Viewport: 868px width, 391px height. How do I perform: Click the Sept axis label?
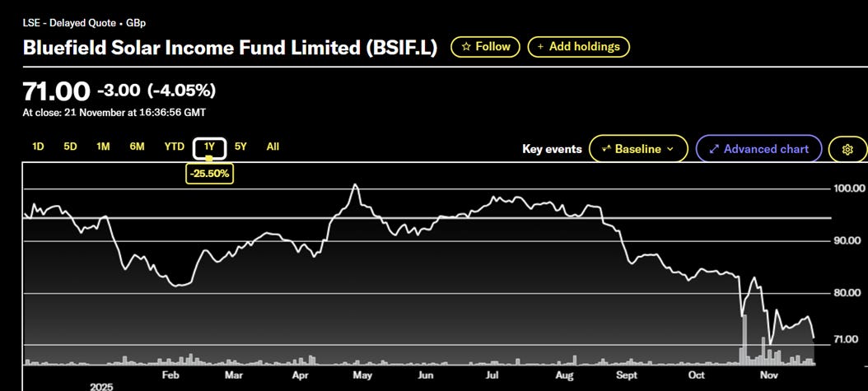pyautogui.click(x=628, y=375)
